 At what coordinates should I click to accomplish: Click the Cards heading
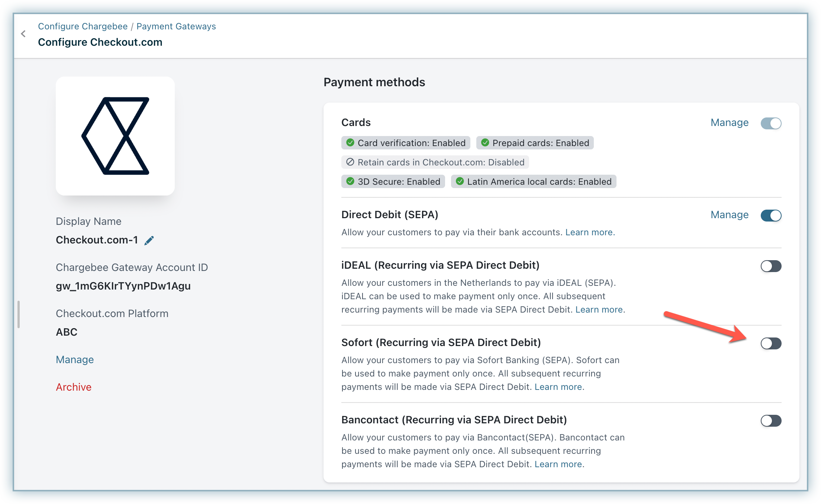[356, 123]
